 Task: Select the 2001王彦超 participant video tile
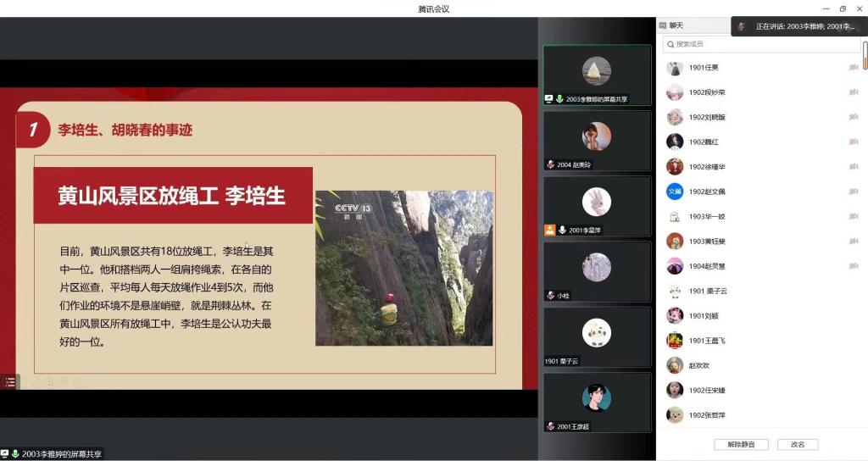point(597,403)
